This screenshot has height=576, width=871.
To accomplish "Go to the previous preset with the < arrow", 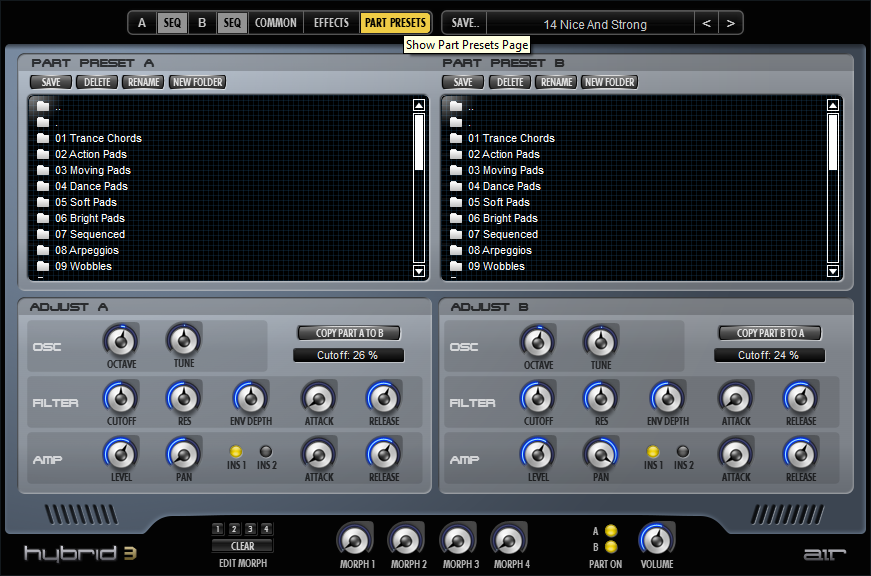I will tap(707, 23).
